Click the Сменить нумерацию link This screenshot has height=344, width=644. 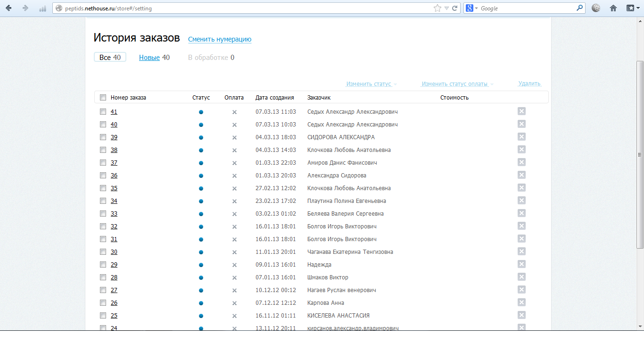point(220,40)
